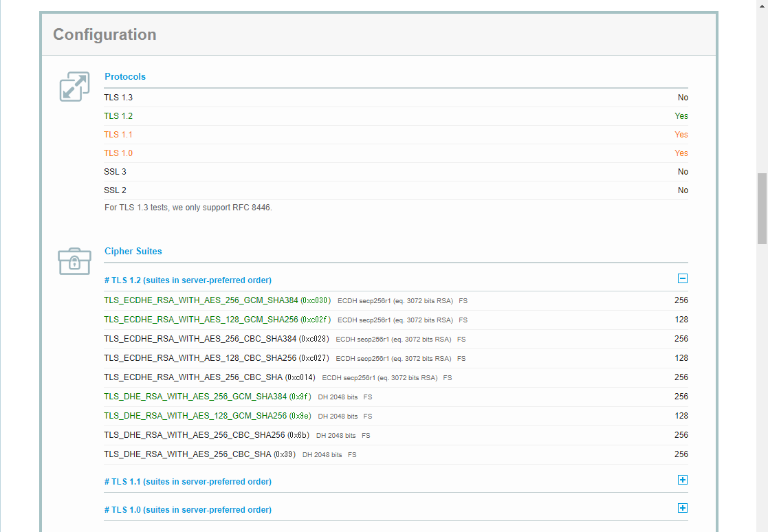The height and width of the screenshot is (532, 768).
Task: Select 'TLS_DHE_RSA_WITH_AES_256_CBC_SHA (0x39)' suite name
Action: pos(200,454)
